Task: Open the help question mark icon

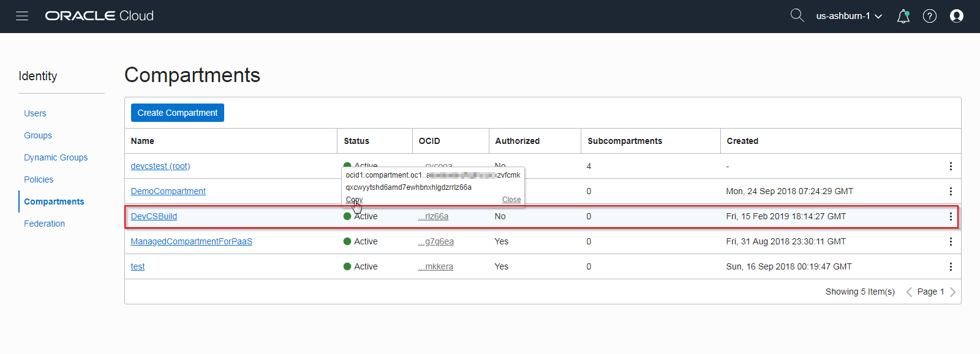Action: [930, 17]
